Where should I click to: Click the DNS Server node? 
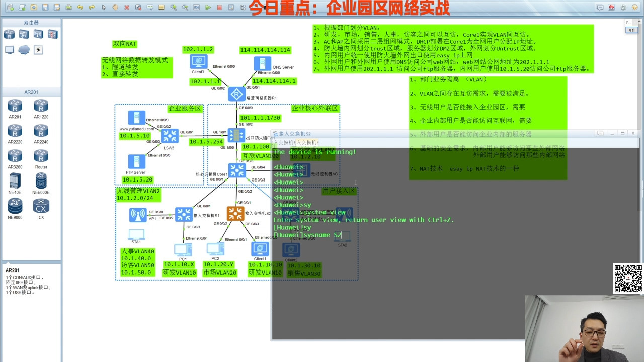[x=262, y=64]
